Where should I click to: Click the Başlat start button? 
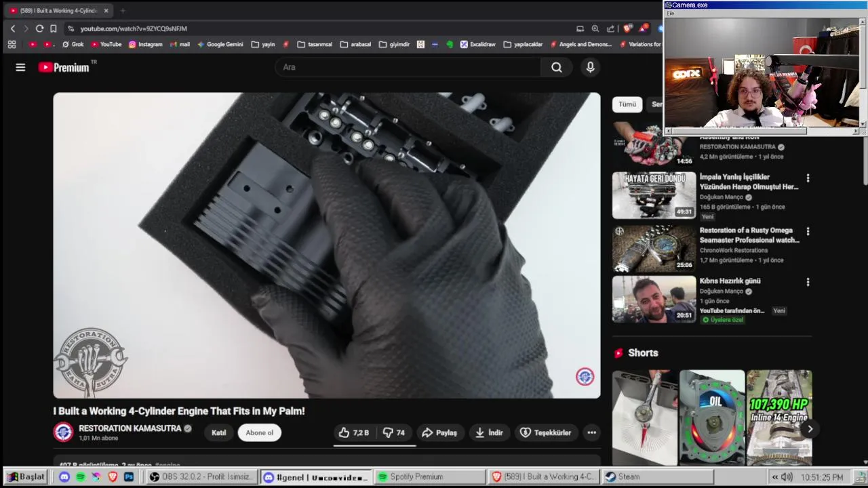pos(26,476)
